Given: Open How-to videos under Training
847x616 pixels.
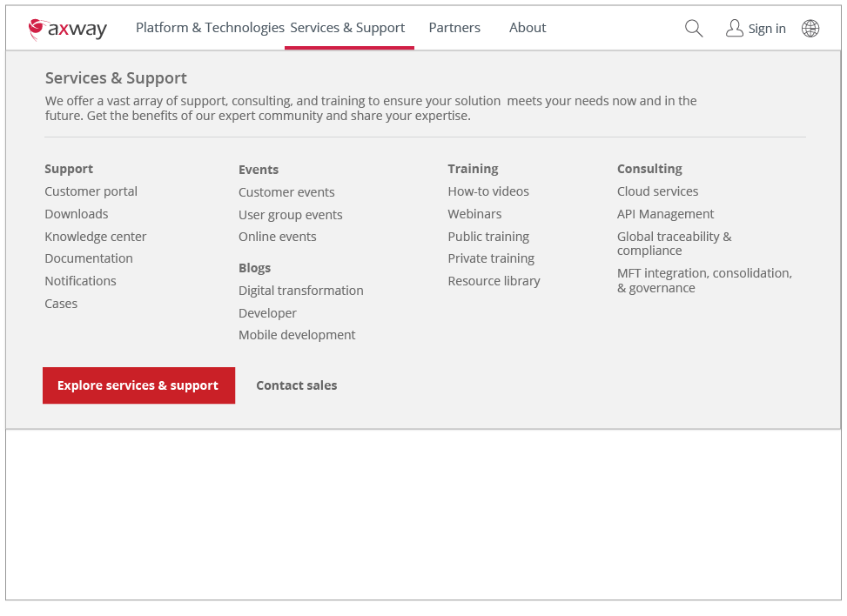Looking at the screenshot, I should pos(488,191).
